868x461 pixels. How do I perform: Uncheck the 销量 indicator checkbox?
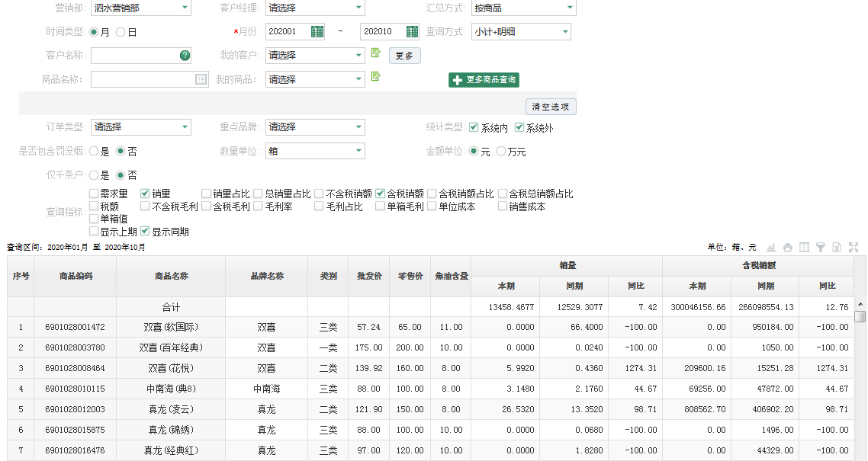(x=145, y=194)
